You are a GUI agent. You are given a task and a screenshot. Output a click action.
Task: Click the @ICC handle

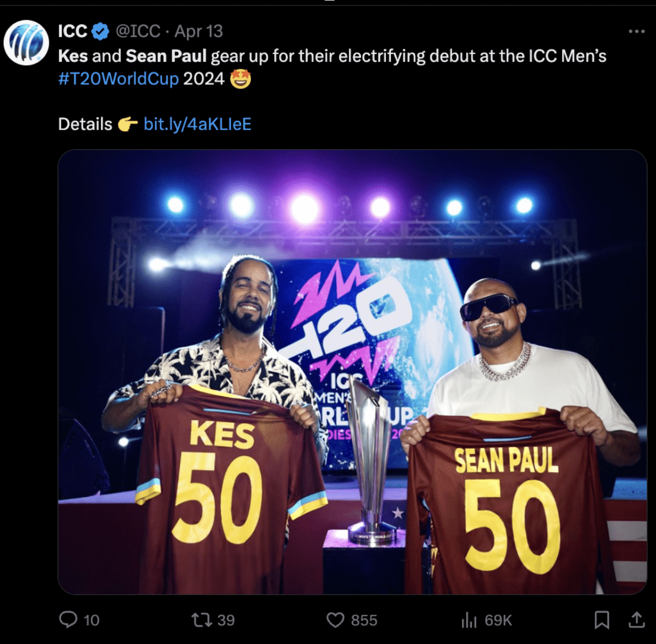pyautogui.click(x=138, y=31)
